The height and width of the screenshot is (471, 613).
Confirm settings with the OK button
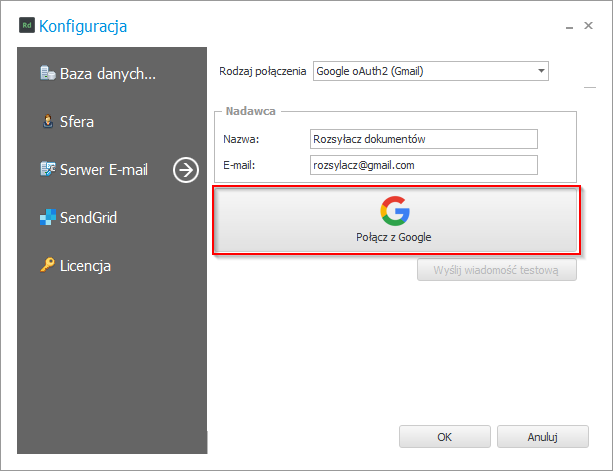coord(445,437)
